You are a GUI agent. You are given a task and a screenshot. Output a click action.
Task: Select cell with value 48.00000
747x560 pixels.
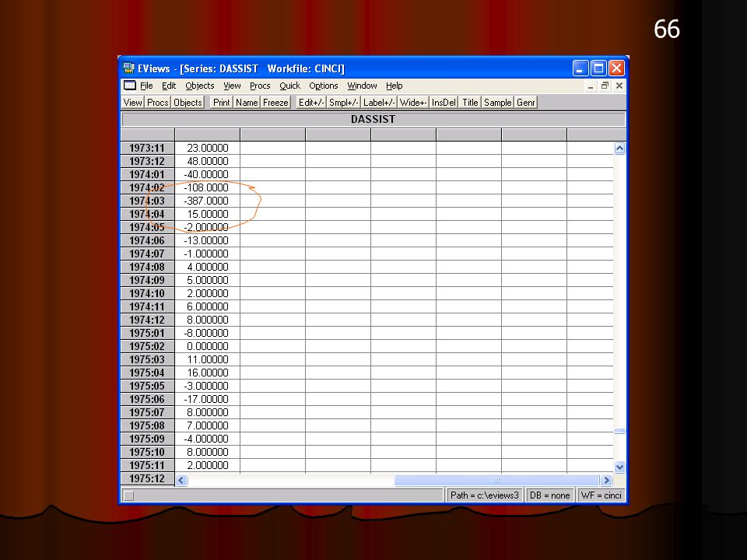click(x=207, y=162)
